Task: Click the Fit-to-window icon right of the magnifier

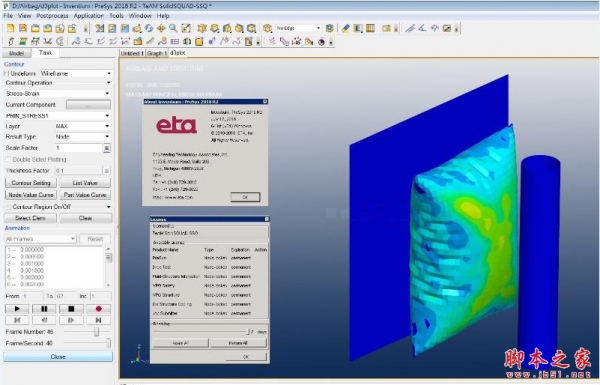Action: coord(186,28)
